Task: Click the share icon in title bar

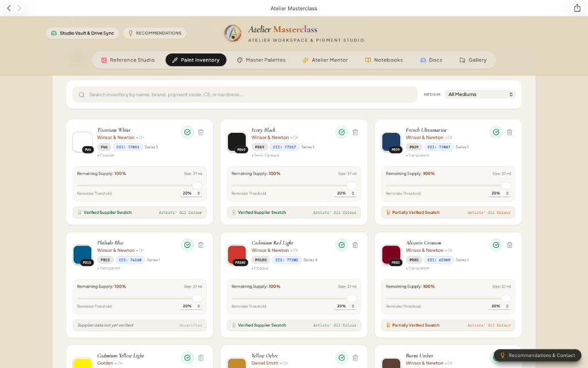Action: point(577,8)
